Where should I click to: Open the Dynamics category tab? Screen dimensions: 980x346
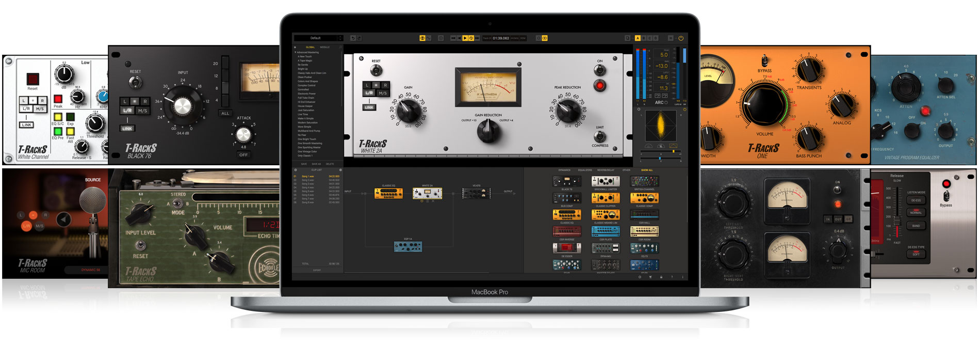click(x=564, y=170)
